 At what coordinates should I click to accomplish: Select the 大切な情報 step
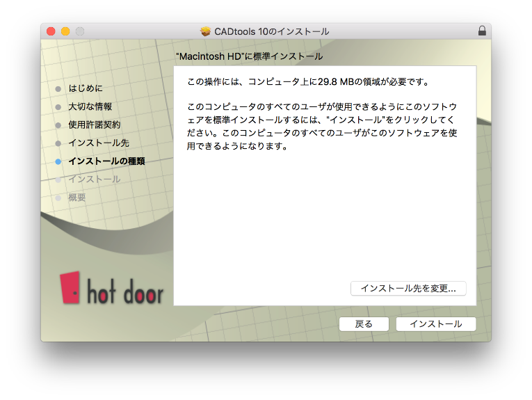(x=90, y=107)
